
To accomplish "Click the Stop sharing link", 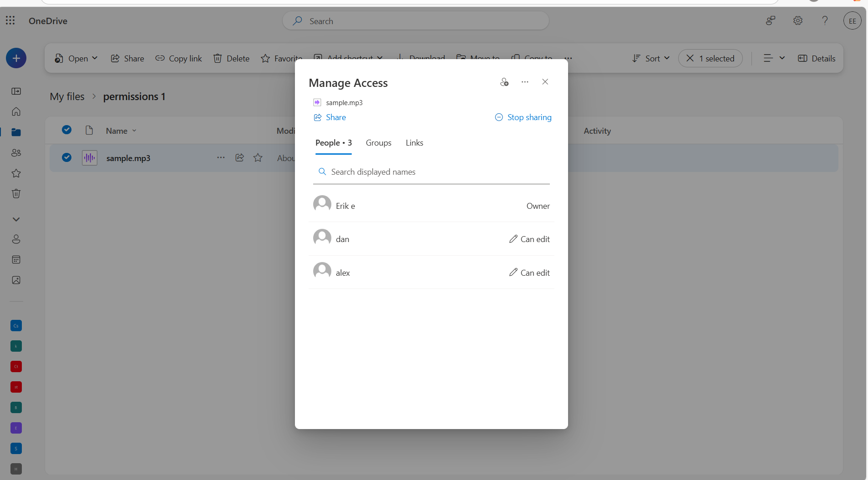I will point(523,117).
